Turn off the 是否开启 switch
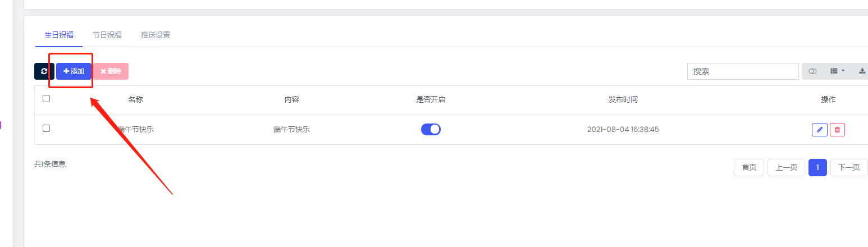This screenshot has height=247, width=868. (431, 130)
